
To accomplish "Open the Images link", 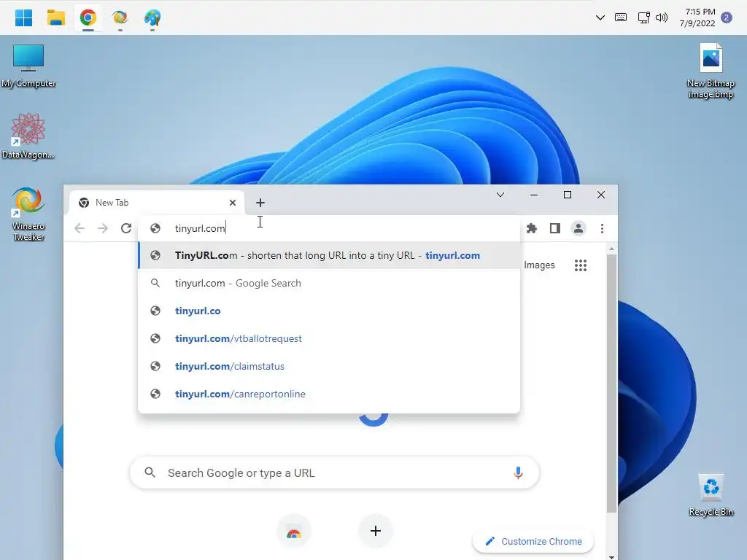I will click(x=539, y=265).
